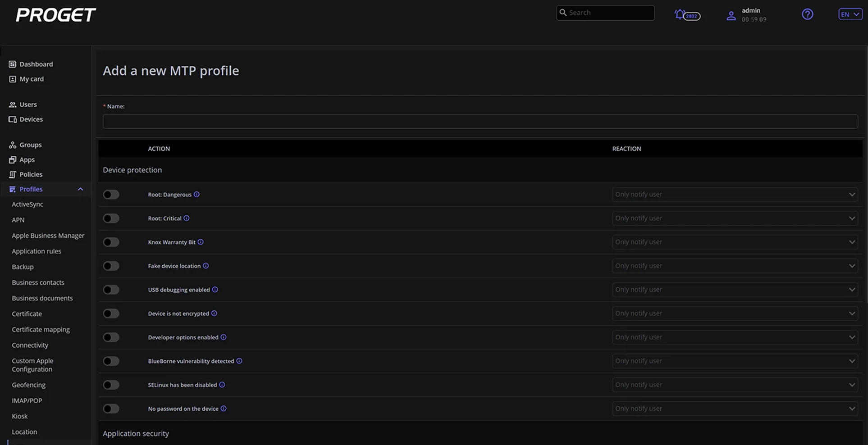
Task: Click the PROGET logo
Action: (x=56, y=15)
